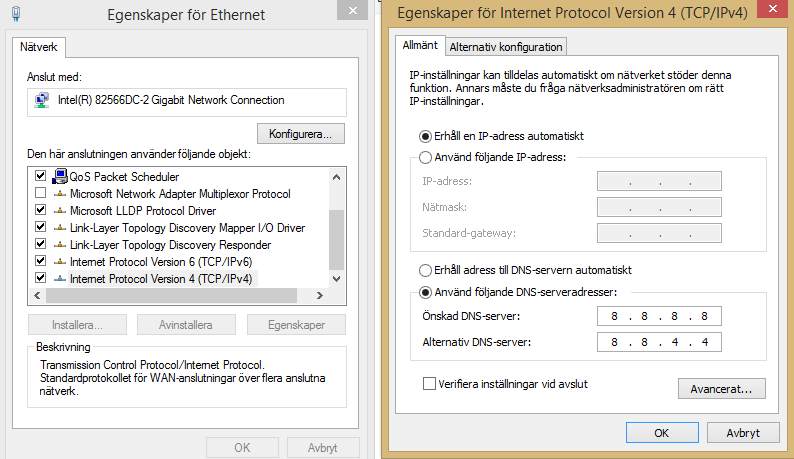Select the Internet Protocol Version 6 icon

coord(60,262)
